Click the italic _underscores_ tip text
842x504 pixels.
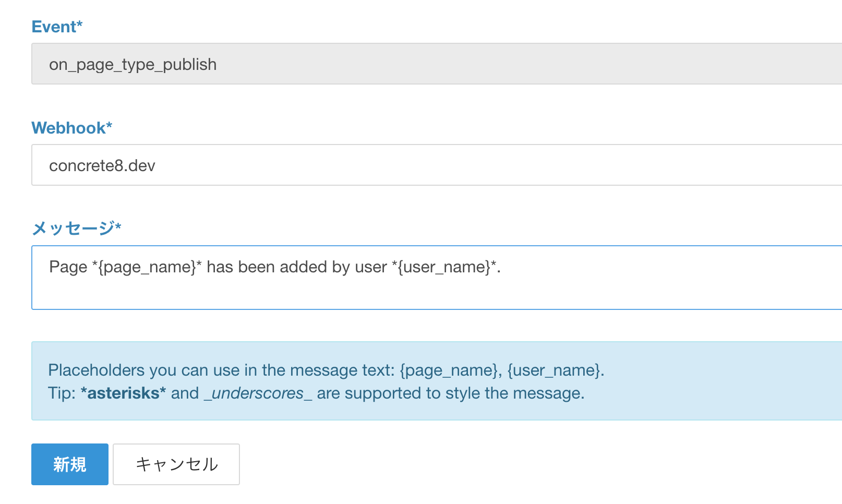(258, 393)
